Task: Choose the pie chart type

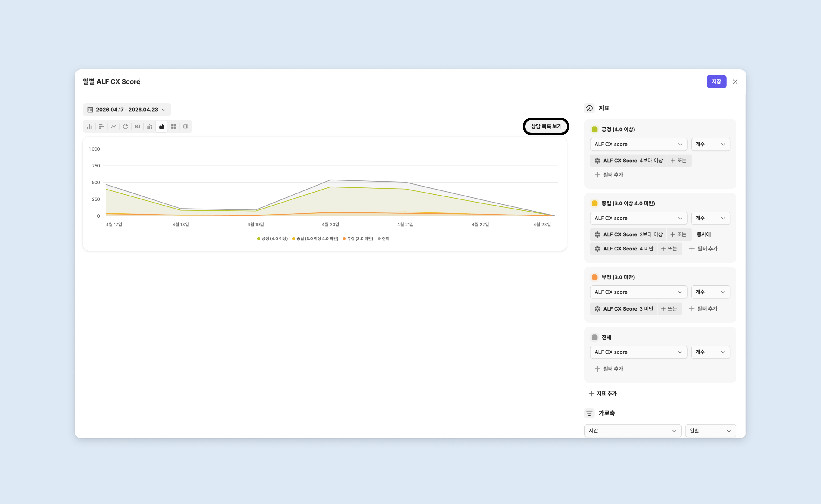Action: coord(125,126)
